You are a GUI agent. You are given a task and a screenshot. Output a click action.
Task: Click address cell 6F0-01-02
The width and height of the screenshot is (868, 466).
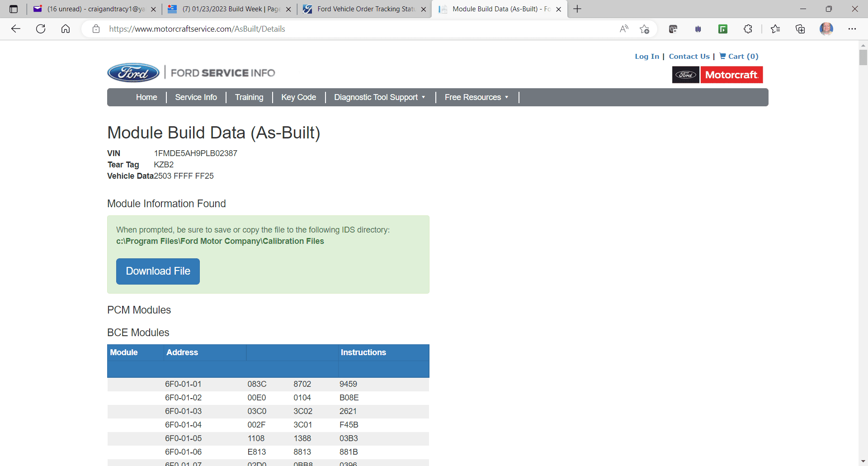point(183,398)
